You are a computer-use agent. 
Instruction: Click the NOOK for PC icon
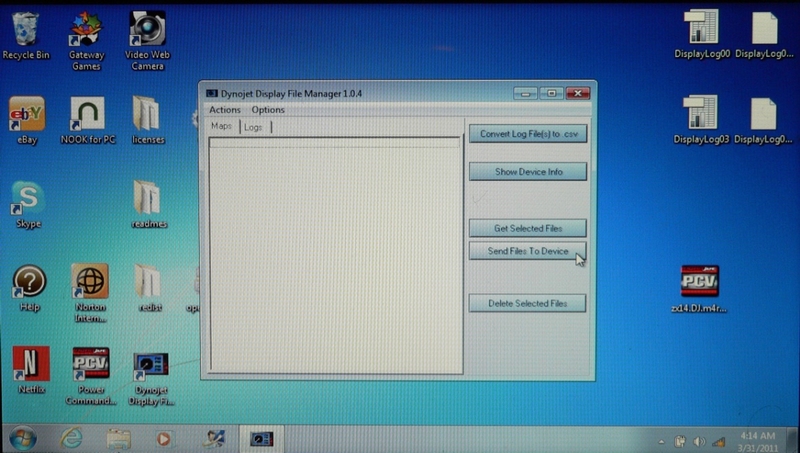[87, 114]
